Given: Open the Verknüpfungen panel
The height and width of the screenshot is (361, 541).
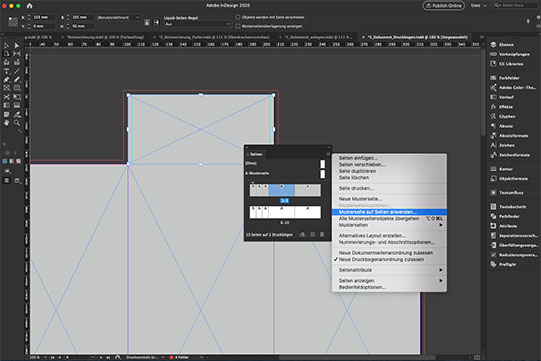Looking at the screenshot, I should coord(510,54).
